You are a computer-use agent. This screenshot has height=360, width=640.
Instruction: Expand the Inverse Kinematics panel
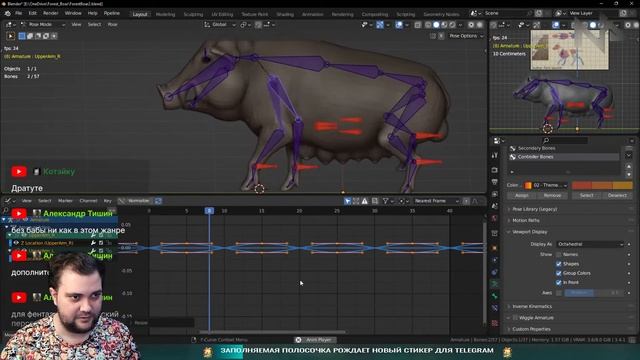click(532, 306)
